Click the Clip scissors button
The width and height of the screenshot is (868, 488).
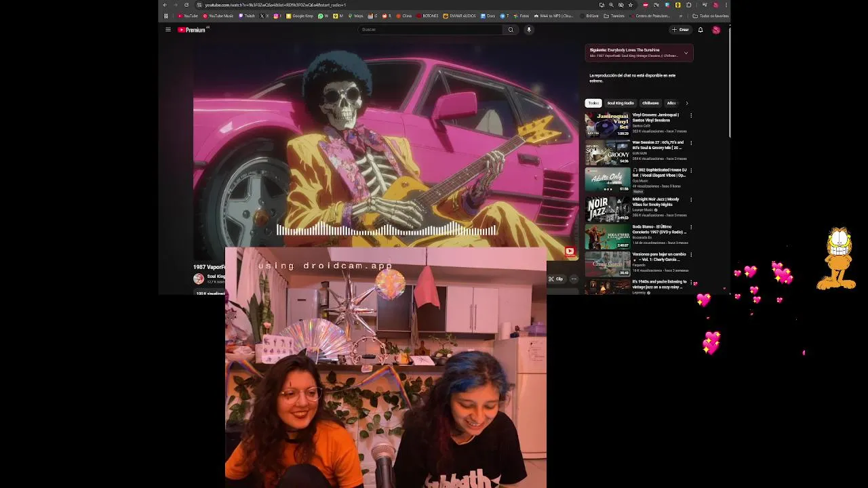[555, 279]
